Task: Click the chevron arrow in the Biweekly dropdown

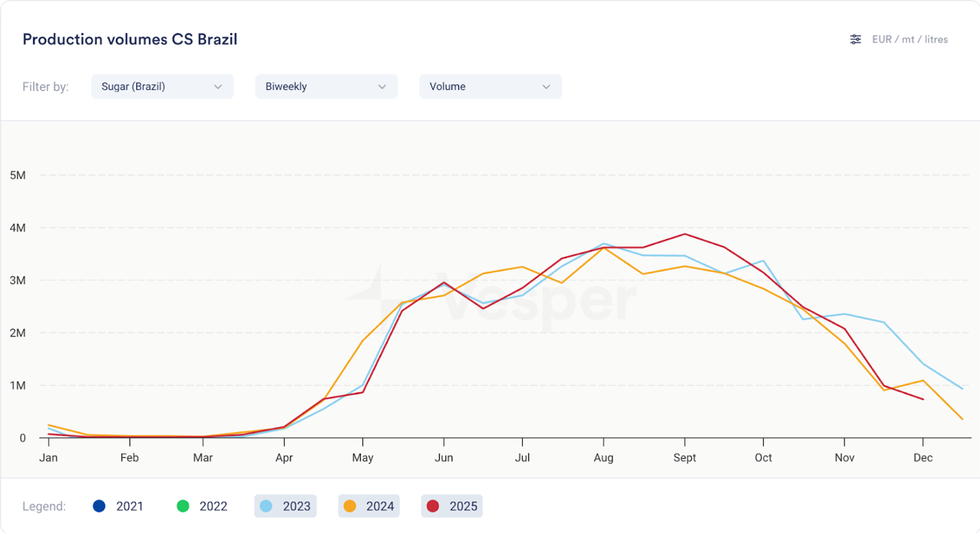Action: click(x=382, y=87)
